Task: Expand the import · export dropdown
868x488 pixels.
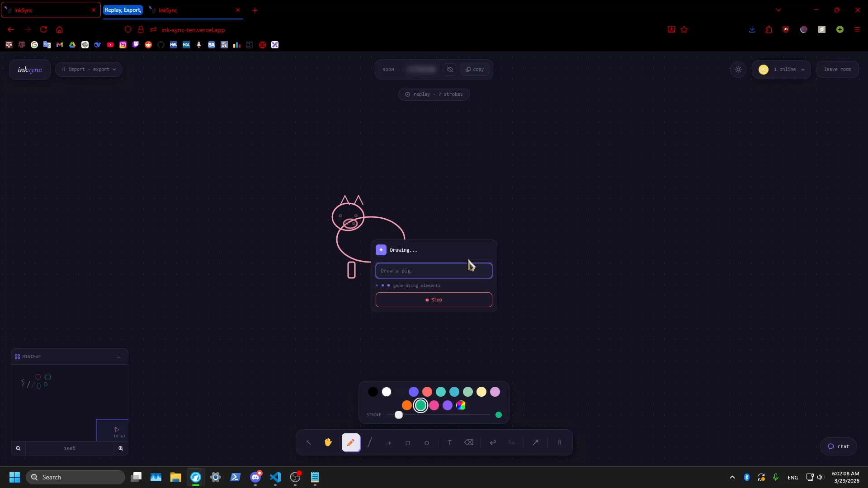Action: pos(89,70)
